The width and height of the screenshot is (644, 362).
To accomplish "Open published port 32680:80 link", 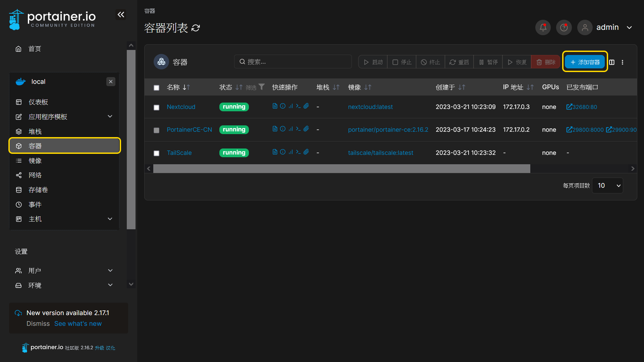I will (582, 107).
